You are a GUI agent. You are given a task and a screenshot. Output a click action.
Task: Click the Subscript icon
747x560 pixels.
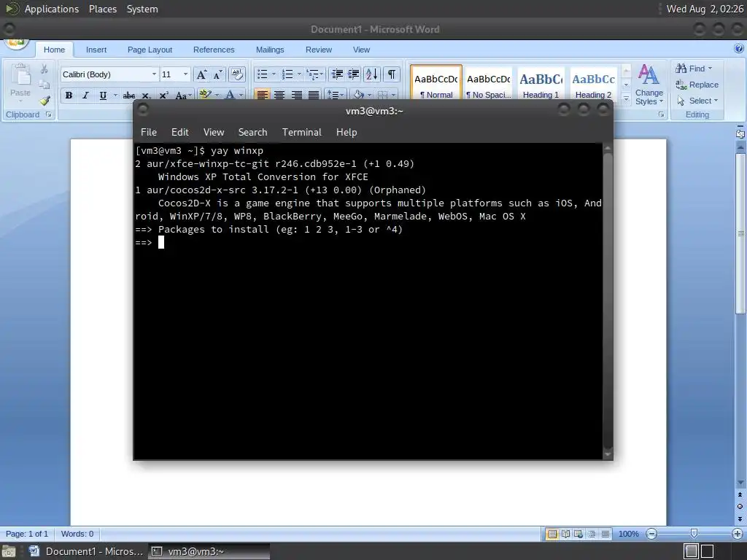[x=146, y=96]
